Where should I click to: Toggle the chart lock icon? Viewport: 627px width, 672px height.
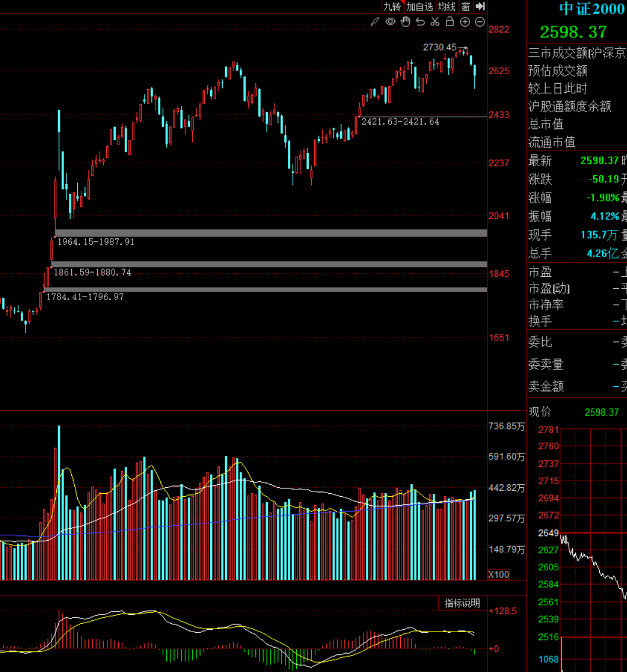pyautogui.click(x=450, y=22)
